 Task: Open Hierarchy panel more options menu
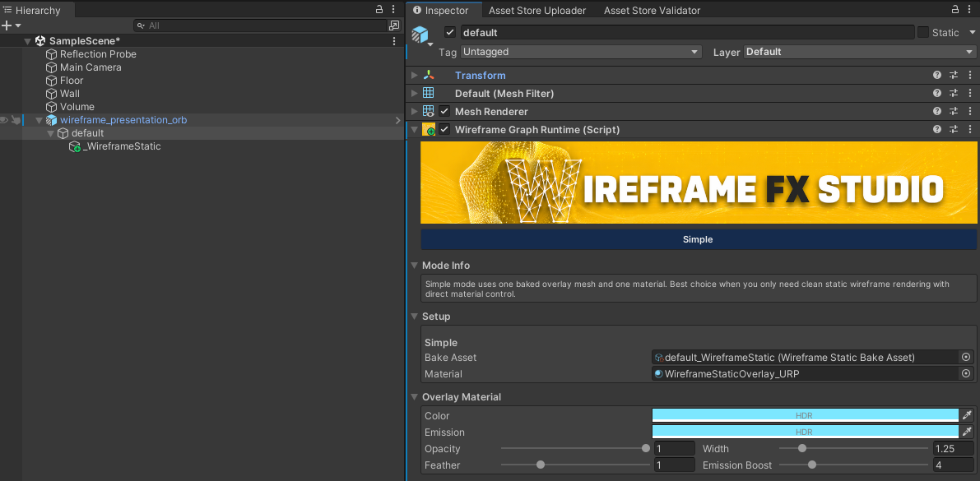click(393, 9)
